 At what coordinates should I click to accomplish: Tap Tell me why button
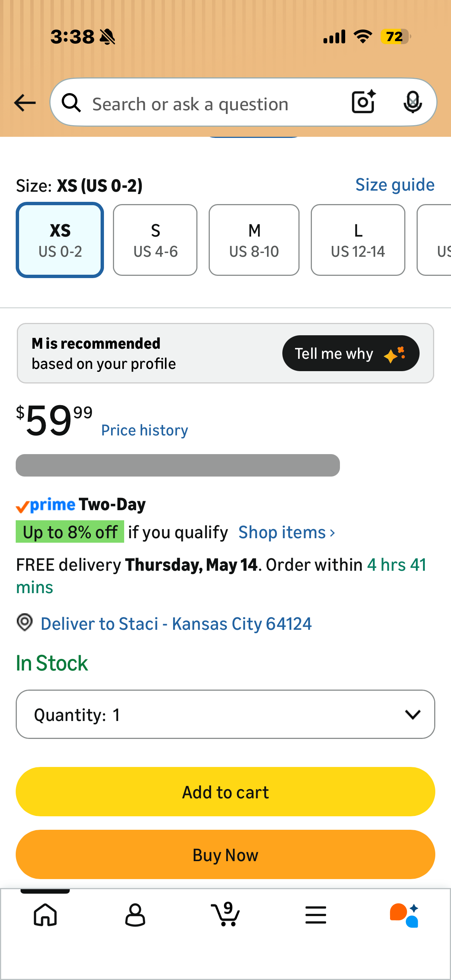(x=351, y=354)
